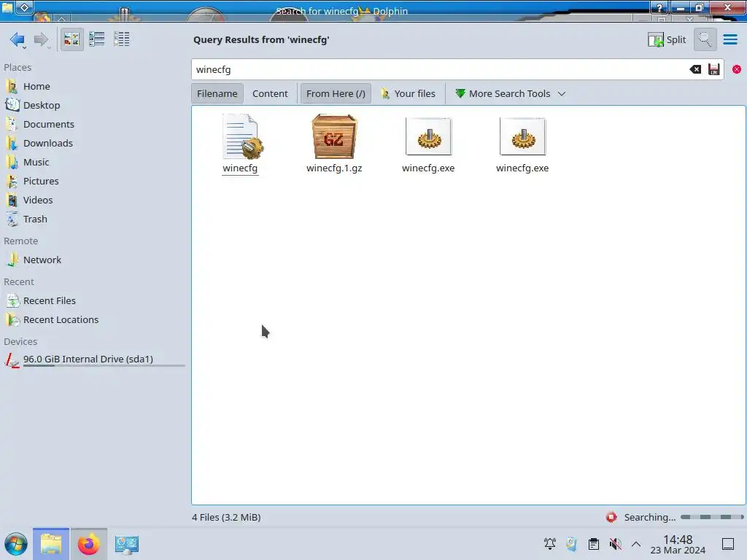Clear the winecfg search text

[695, 69]
